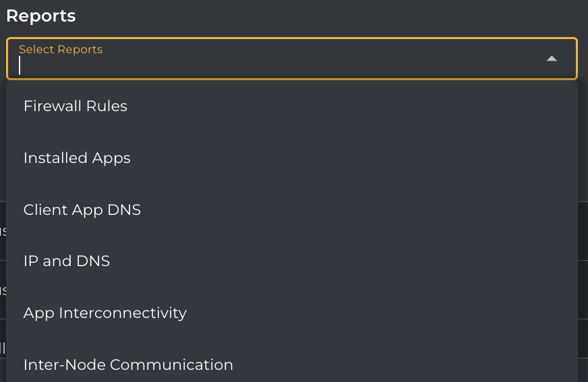Screen dimensions: 588x382
Task: Close the reports list using the up triangle
Action: pos(552,59)
